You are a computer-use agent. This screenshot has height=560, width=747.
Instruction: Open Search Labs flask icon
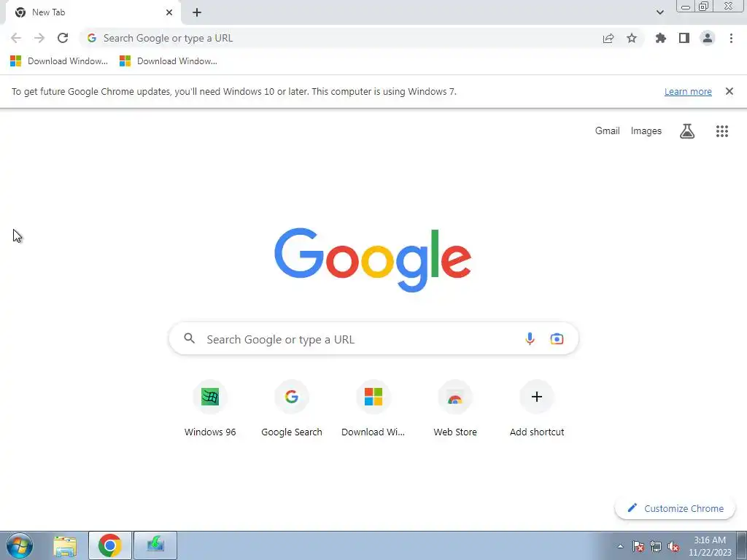(x=687, y=131)
